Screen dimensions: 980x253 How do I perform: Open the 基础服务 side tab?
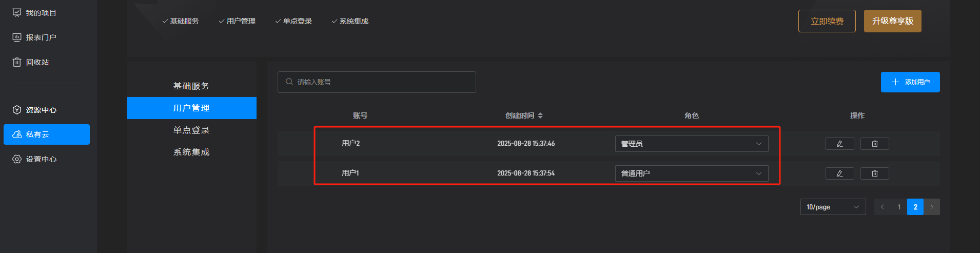[x=191, y=86]
